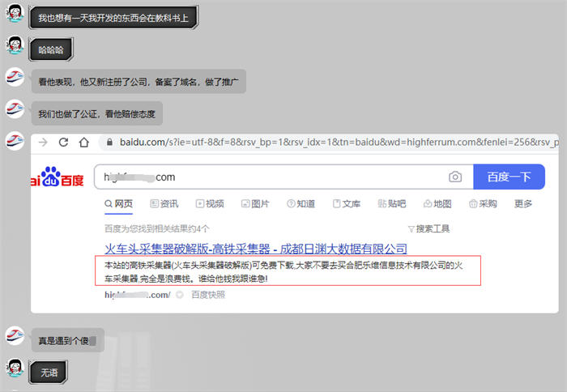Click the browser address bar URL

[x=339, y=142]
